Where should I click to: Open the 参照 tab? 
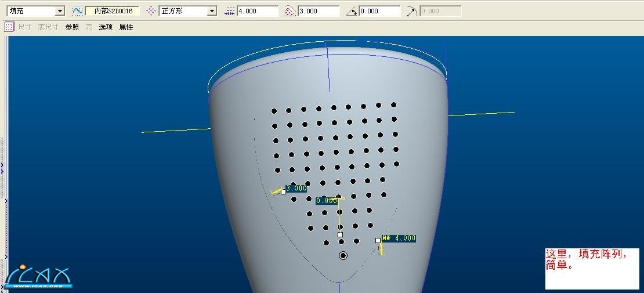pos(72,27)
